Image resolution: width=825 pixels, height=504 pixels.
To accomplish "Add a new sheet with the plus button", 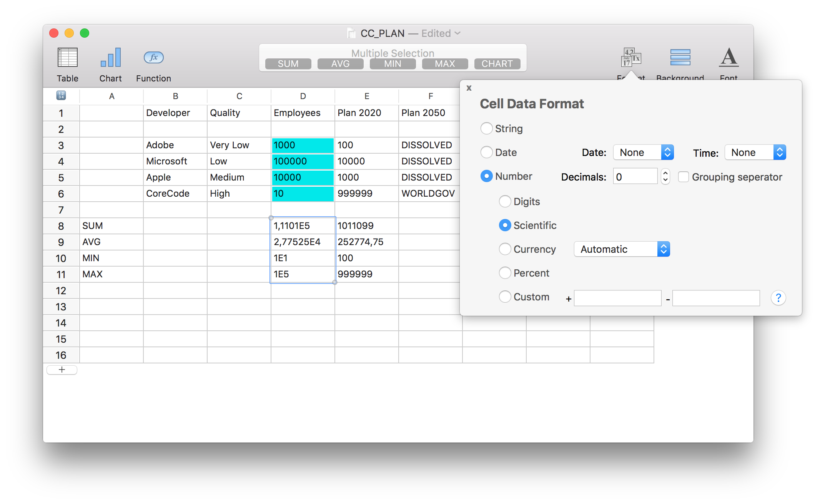I will [62, 370].
